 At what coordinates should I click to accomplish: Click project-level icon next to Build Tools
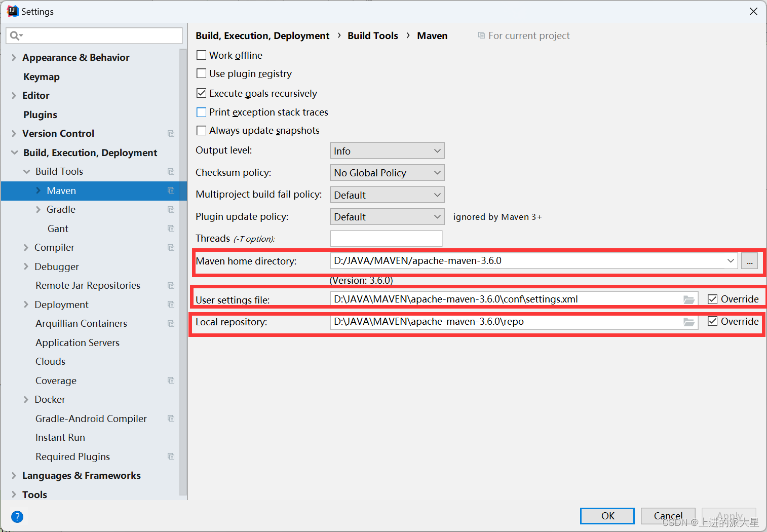(x=171, y=171)
